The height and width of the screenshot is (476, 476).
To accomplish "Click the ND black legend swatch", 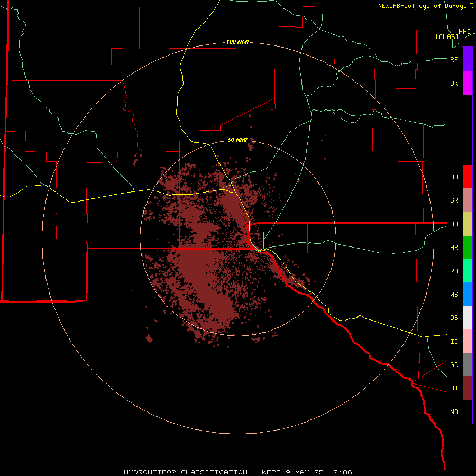I will 467,411.
